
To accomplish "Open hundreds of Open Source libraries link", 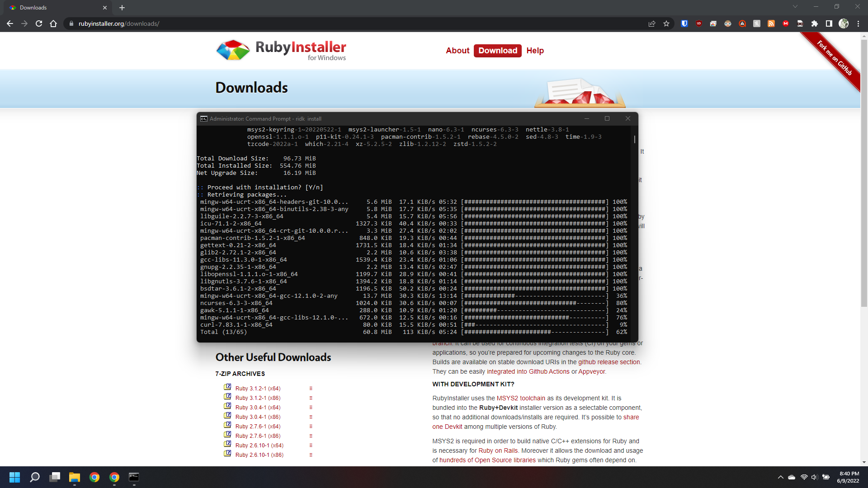I will click(487, 460).
